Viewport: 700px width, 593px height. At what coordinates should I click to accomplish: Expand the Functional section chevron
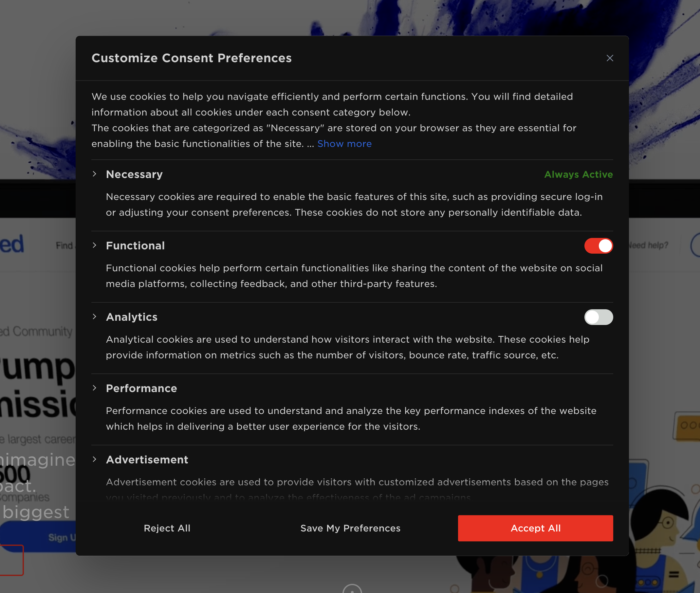point(95,245)
